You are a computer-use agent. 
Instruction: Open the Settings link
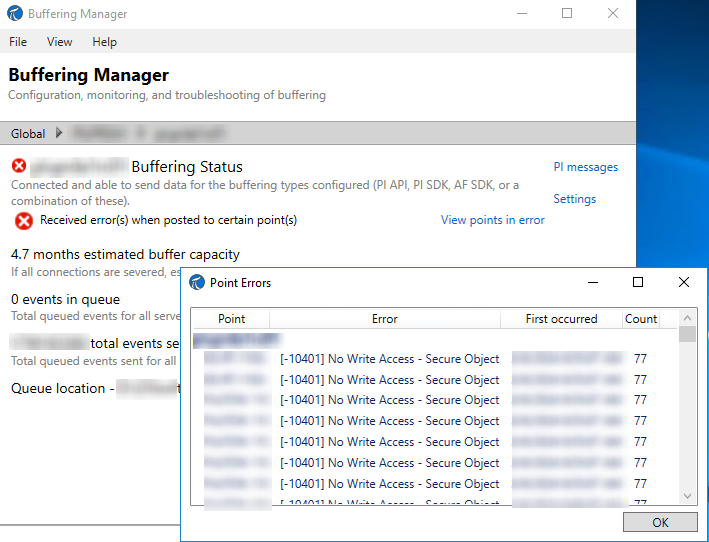pos(574,199)
